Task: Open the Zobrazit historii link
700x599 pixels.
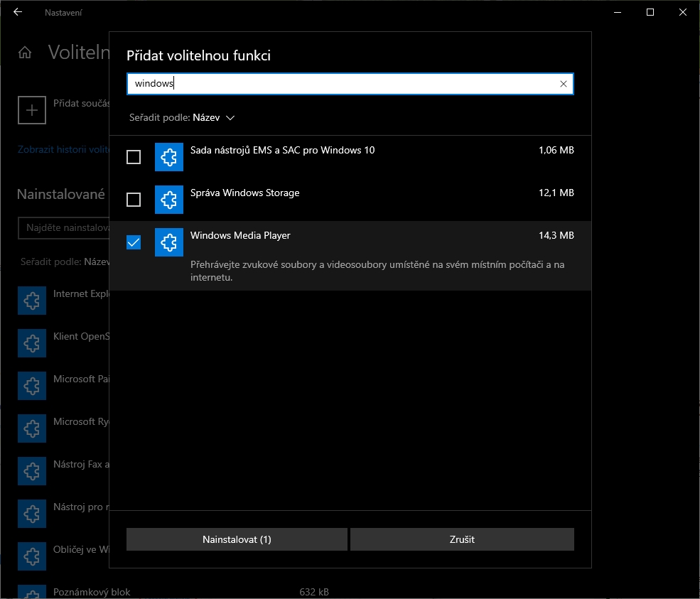Action: click(x=63, y=150)
